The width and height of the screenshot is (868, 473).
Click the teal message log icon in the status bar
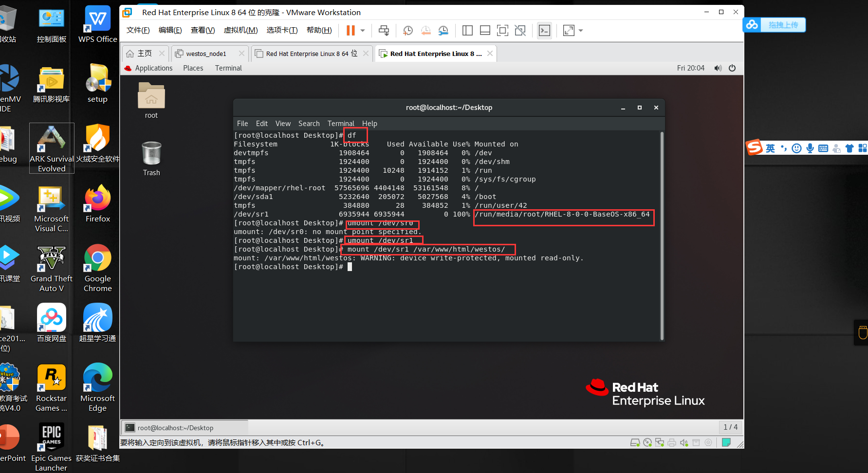click(726, 442)
